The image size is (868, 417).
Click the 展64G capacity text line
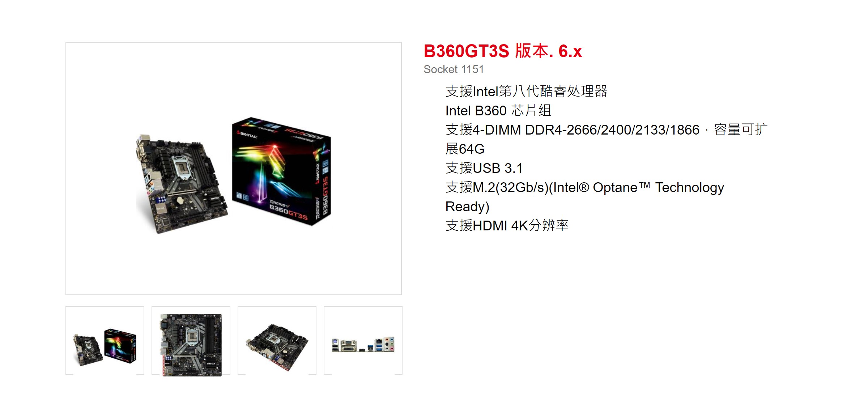coord(465,149)
